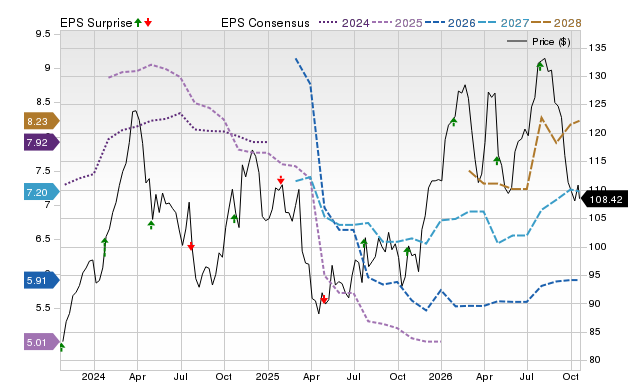Click the 2025 x-axis label

[x=267, y=376]
